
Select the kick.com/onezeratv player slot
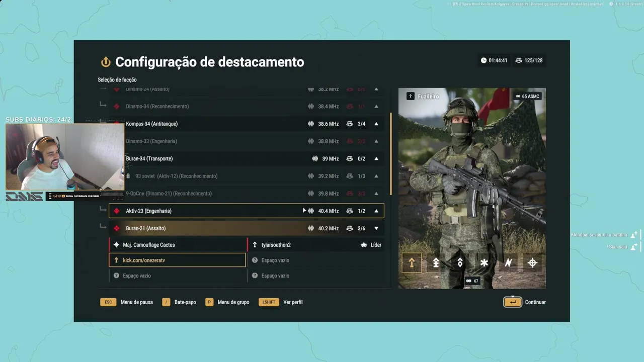(x=177, y=260)
